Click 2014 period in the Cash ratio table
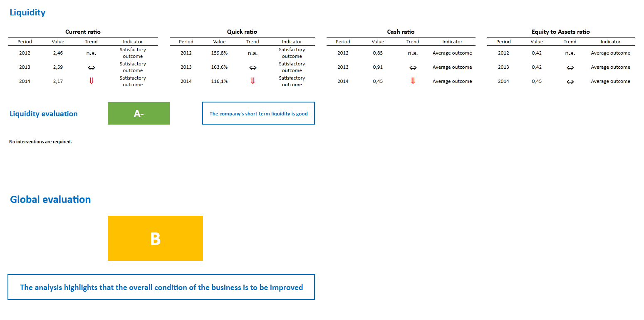The image size is (644, 320). click(x=343, y=81)
